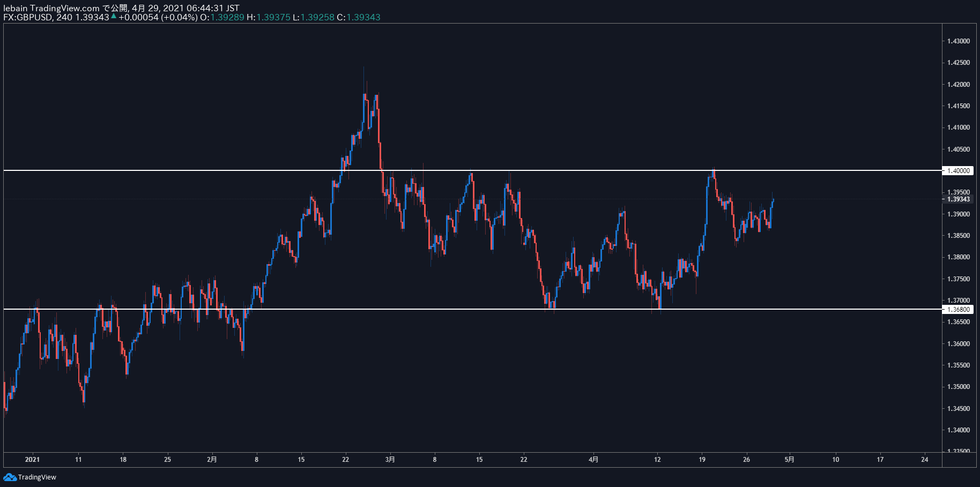The width and height of the screenshot is (980, 487).
Task: Click the 1.34500 price axis label
Action: [958, 409]
